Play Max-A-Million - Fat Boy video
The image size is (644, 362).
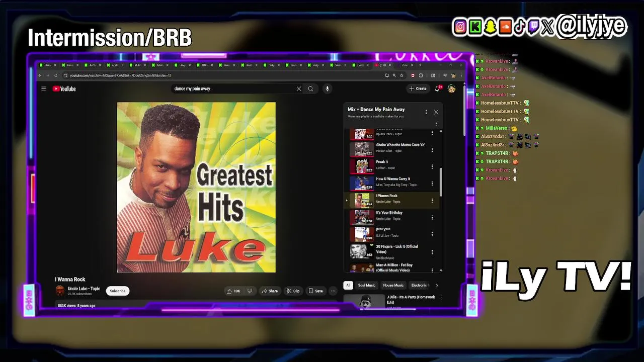click(394, 267)
